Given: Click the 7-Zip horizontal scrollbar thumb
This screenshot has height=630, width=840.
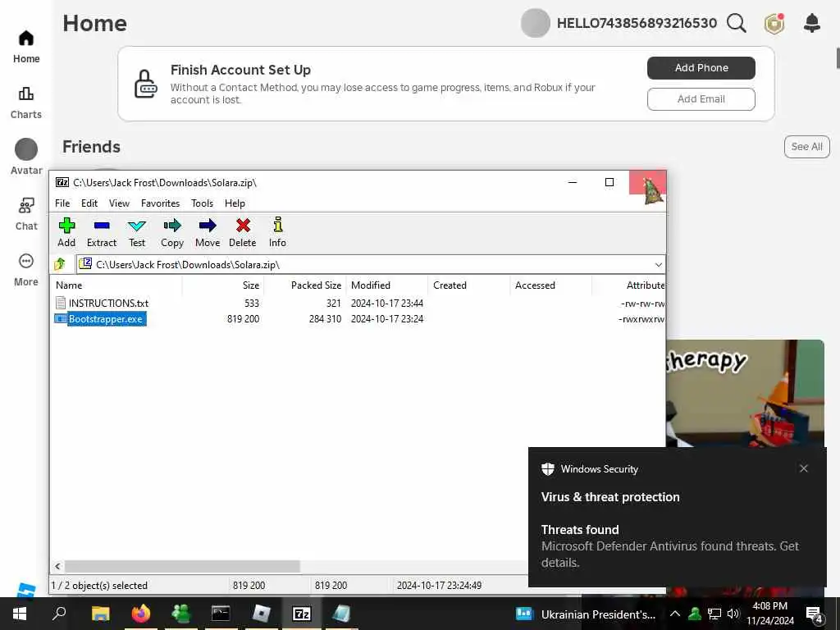Looking at the screenshot, I should [182, 566].
